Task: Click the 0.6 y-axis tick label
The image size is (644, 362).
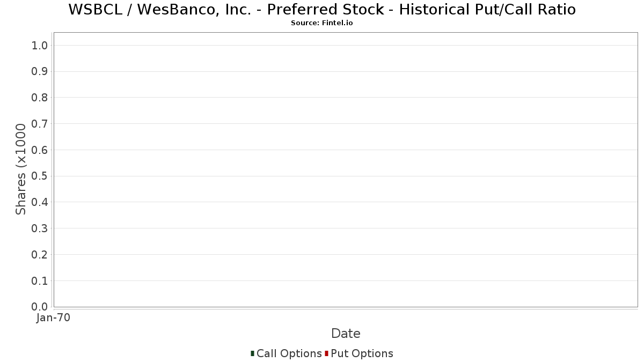Action: pyautogui.click(x=40, y=150)
